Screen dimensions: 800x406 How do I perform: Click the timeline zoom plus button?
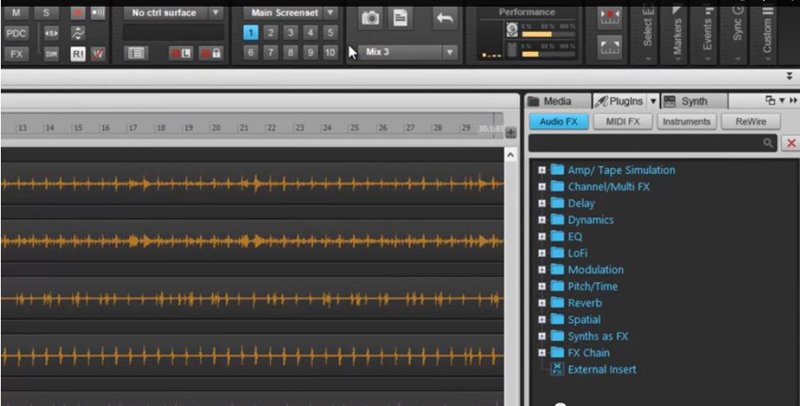click(510, 133)
